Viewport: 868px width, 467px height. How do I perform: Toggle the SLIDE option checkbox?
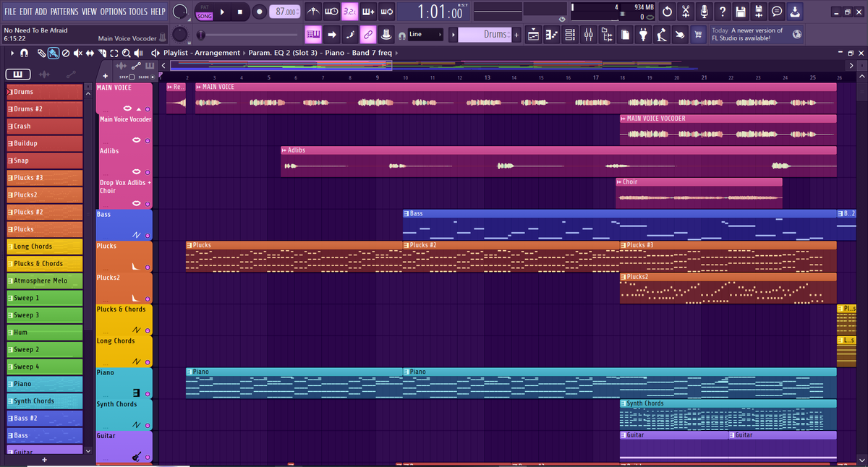(152, 77)
